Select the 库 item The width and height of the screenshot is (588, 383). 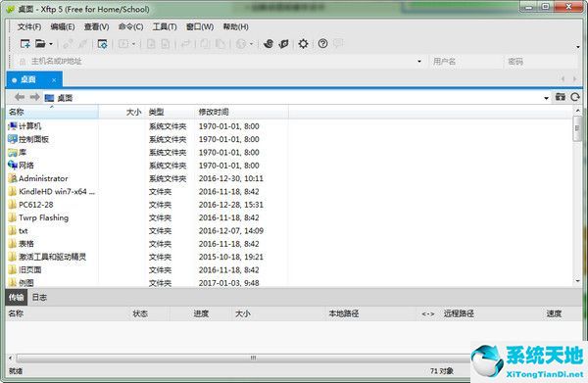tap(18, 152)
